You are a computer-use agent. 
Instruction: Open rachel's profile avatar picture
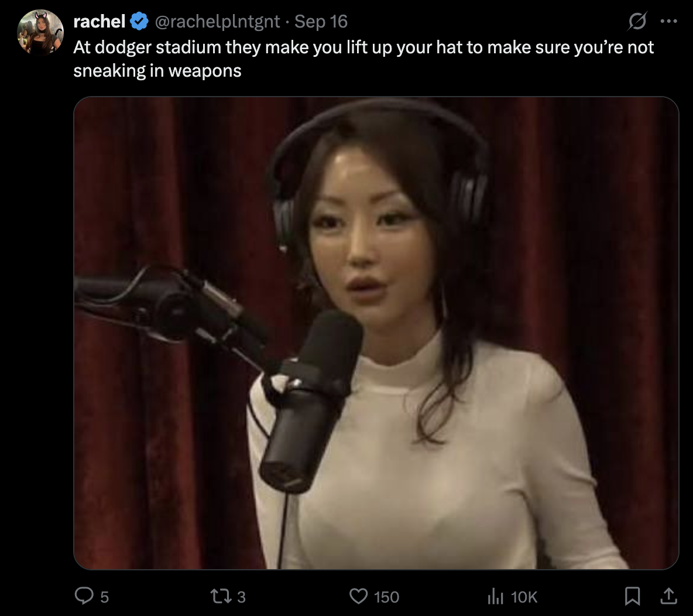coord(40,32)
